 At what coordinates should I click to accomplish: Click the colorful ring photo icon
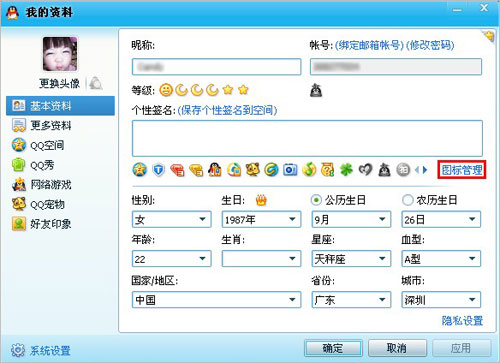234,170
